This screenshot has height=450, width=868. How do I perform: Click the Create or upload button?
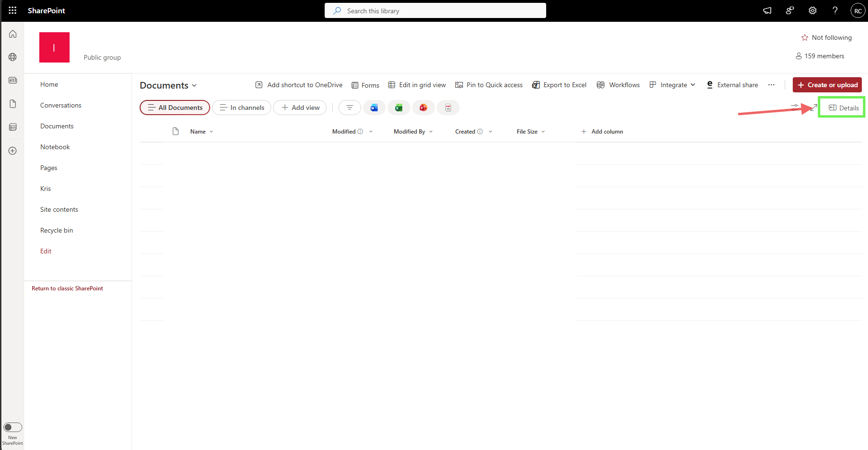click(827, 85)
